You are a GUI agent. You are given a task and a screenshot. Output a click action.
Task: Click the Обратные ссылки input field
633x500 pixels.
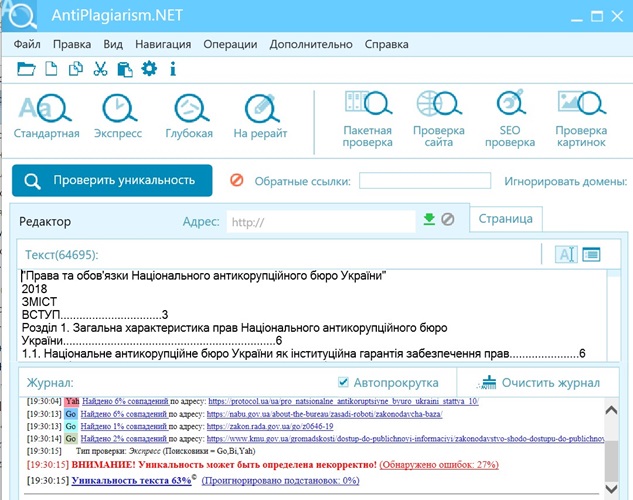(425, 180)
